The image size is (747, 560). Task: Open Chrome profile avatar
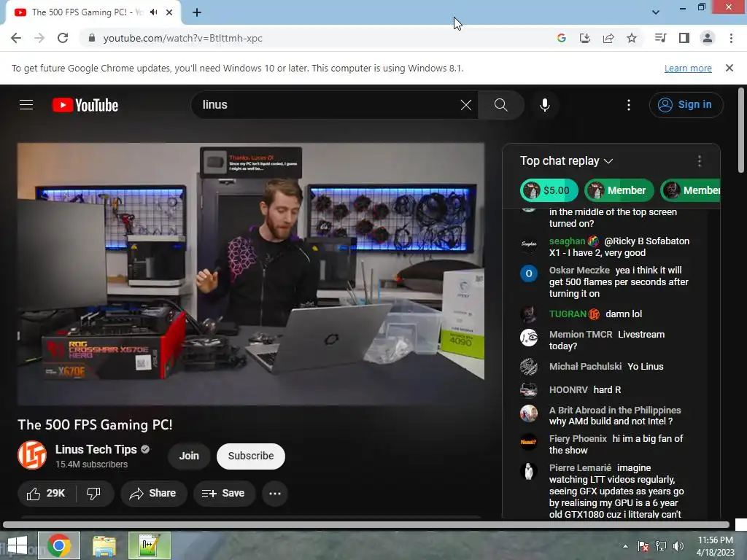click(708, 38)
